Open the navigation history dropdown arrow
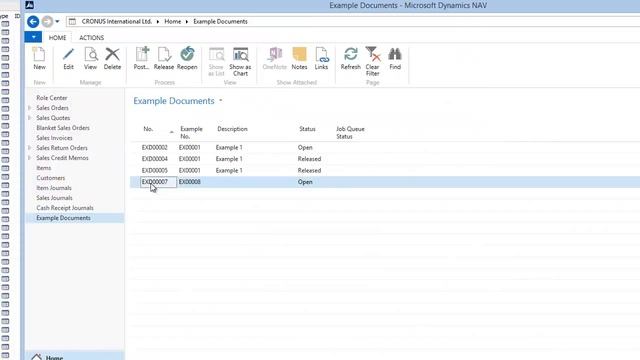 coord(57,22)
